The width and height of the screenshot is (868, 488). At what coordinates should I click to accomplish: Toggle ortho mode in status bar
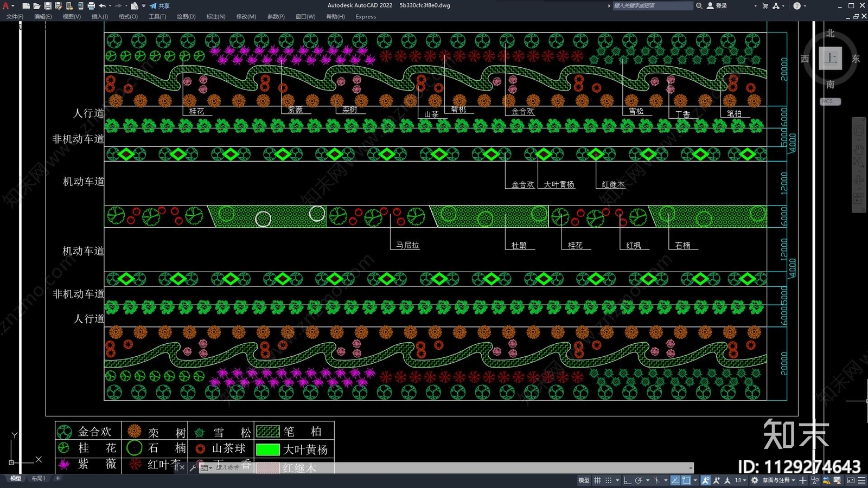627,480
